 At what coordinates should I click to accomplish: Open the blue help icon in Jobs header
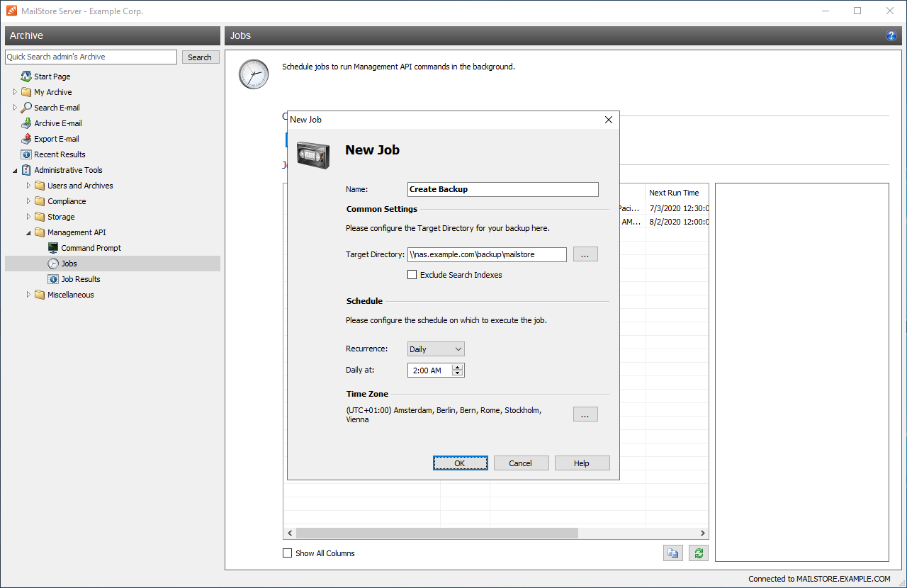click(891, 35)
